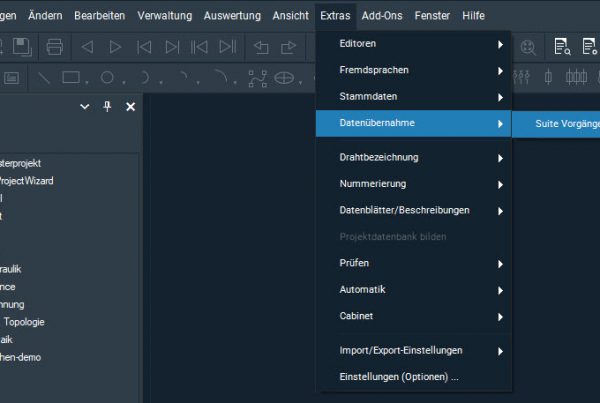
Task: Click the Print icon in toolbar
Action: coord(55,46)
